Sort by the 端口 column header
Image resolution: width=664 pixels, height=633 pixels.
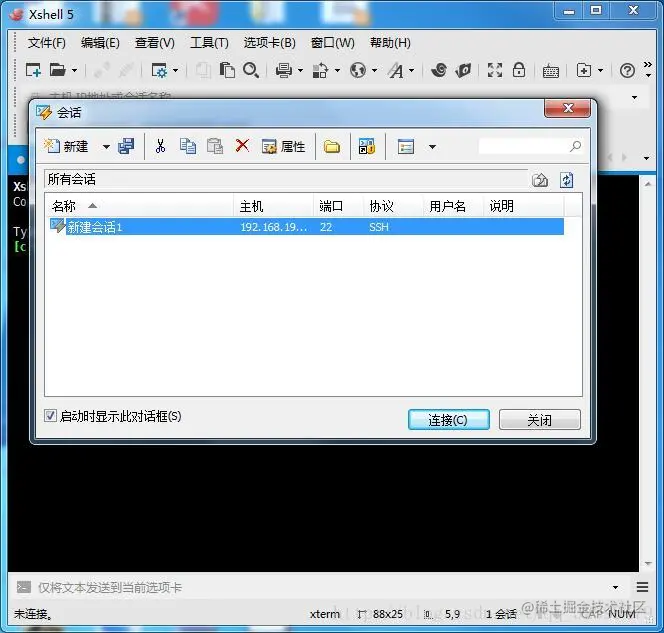pos(338,206)
